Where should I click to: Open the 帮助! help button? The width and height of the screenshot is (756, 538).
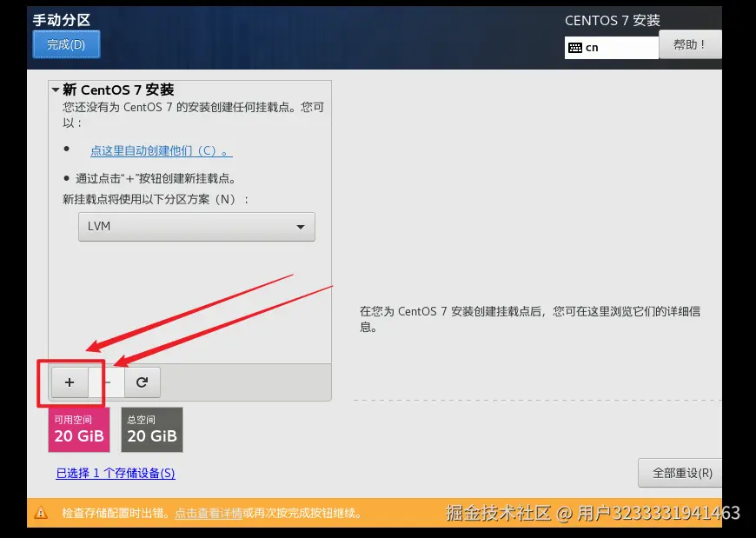pyautogui.click(x=690, y=44)
